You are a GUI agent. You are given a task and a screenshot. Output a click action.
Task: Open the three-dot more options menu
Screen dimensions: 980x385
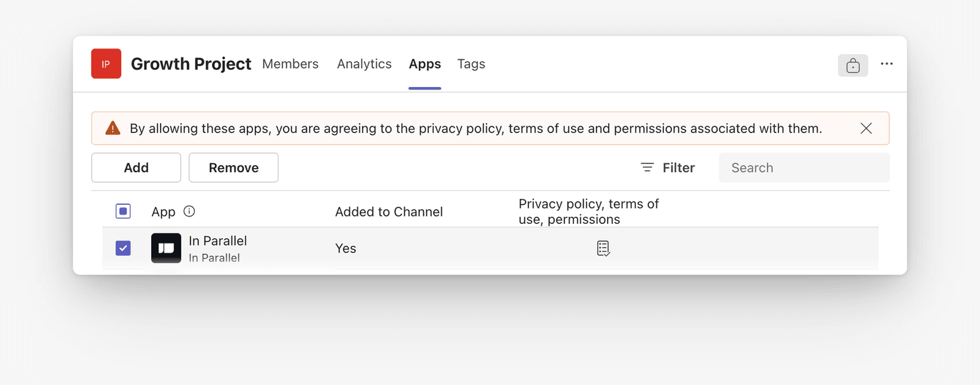[886, 64]
